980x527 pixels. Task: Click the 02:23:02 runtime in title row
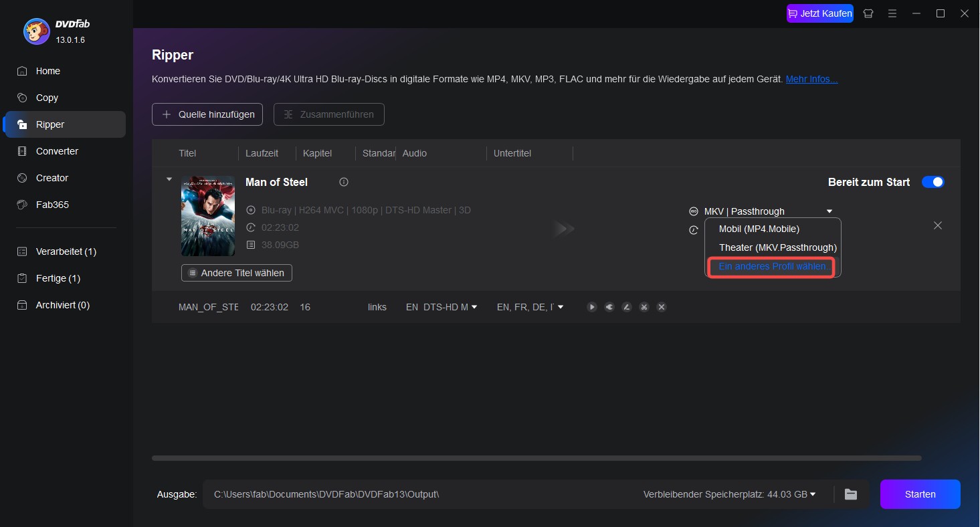click(x=270, y=307)
